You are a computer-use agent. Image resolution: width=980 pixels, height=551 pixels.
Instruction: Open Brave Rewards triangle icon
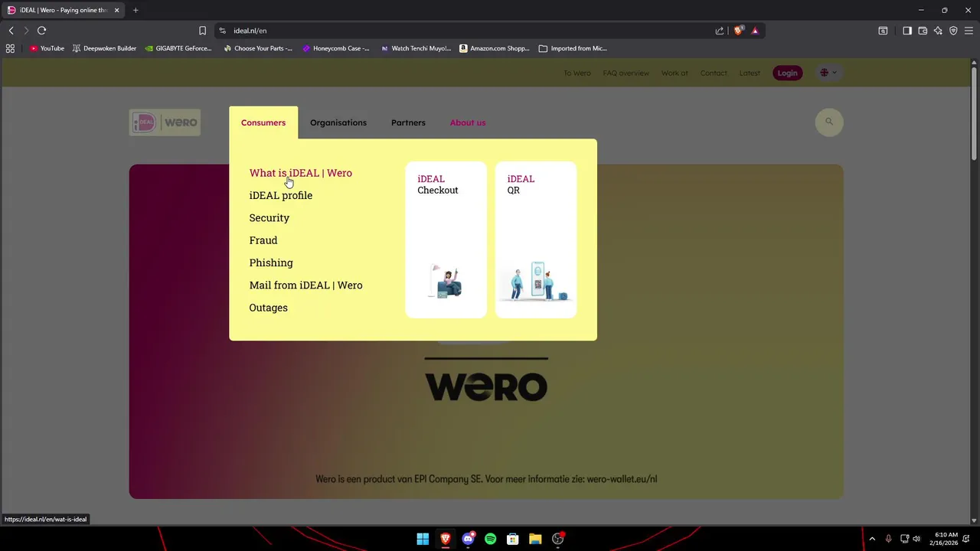click(x=755, y=31)
